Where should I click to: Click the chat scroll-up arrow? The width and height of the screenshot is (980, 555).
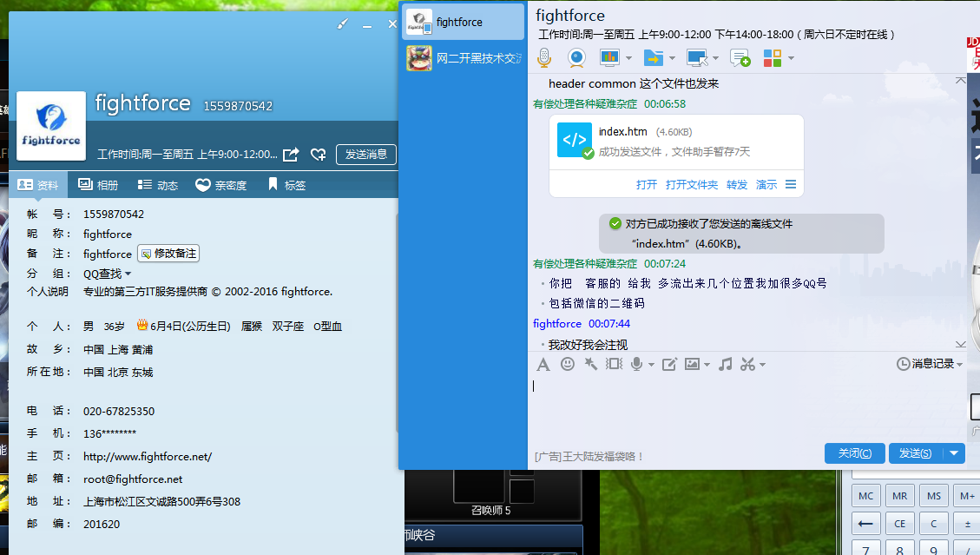click(961, 80)
